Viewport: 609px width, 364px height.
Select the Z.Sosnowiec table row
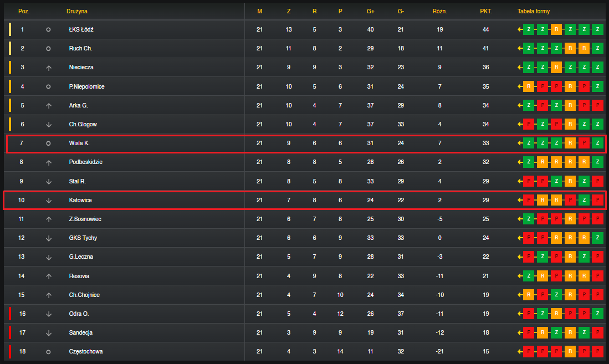point(305,219)
